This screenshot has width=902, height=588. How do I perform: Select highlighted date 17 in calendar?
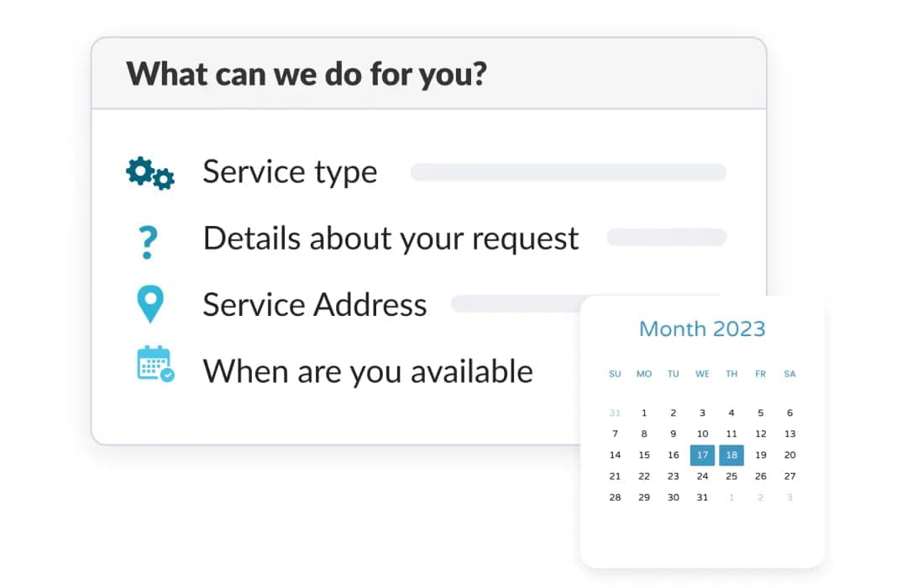[x=702, y=455]
